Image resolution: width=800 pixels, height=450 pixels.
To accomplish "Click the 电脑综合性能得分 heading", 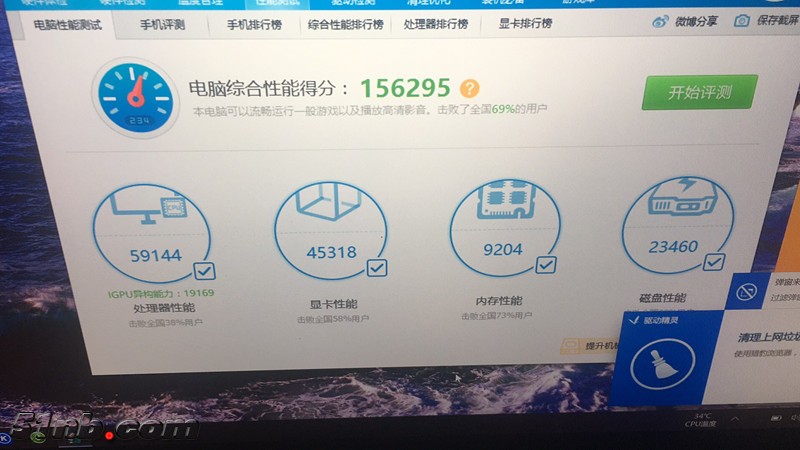I will pyautogui.click(x=268, y=89).
